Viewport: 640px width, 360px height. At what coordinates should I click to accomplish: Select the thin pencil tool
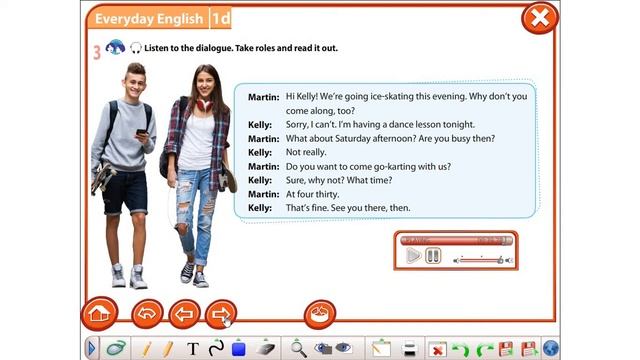tap(147, 349)
